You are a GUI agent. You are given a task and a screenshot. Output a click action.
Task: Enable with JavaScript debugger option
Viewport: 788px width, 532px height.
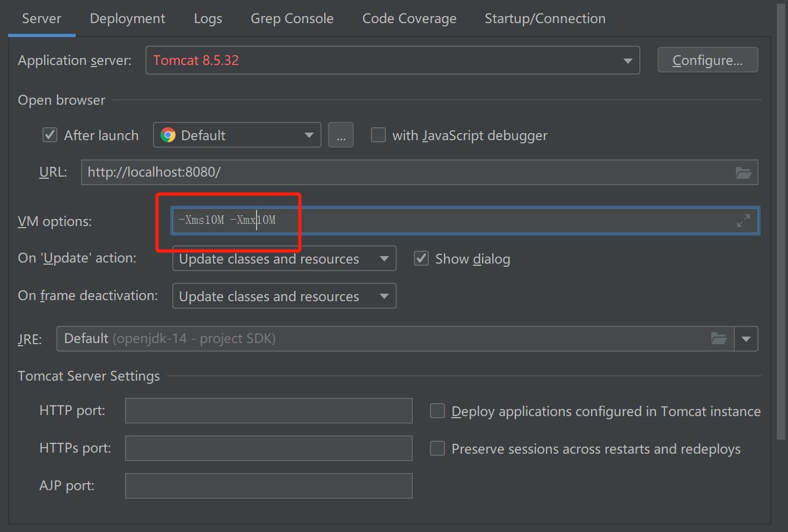click(378, 135)
